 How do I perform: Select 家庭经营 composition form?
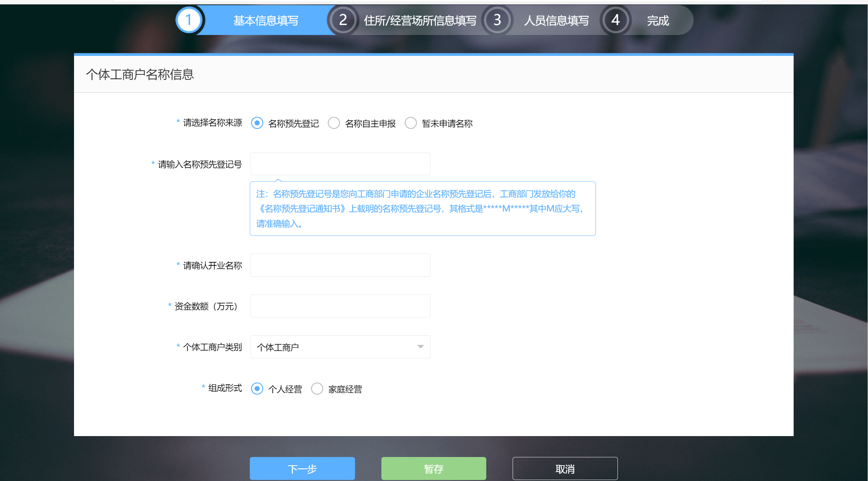(x=317, y=389)
